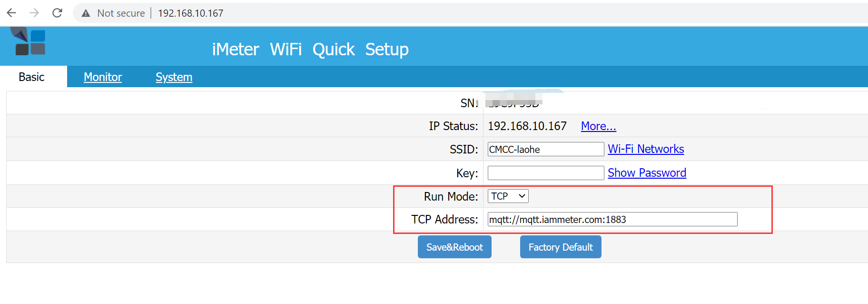868x304 pixels.
Task: Click the address bar URL 192.168.10.167
Action: [190, 13]
